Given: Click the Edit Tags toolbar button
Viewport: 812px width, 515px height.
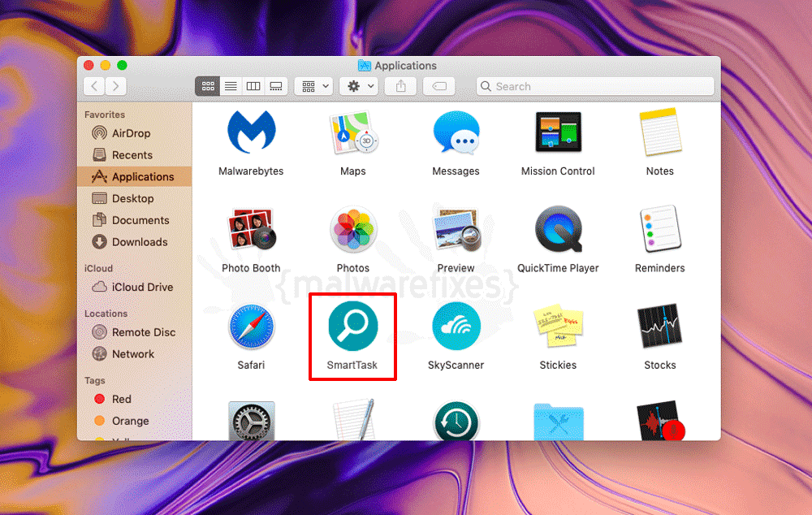Looking at the screenshot, I should [x=439, y=86].
